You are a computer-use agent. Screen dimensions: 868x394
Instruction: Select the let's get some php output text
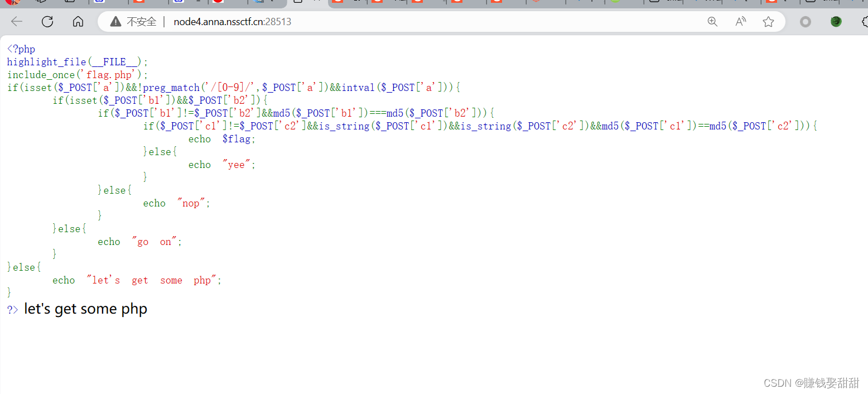[85, 308]
